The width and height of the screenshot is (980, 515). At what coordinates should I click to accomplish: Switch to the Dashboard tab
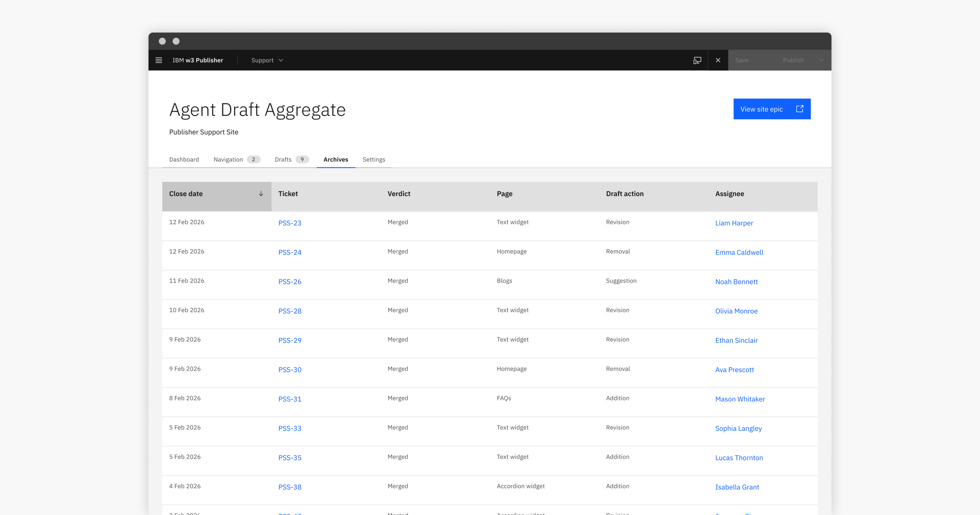click(x=184, y=159)
